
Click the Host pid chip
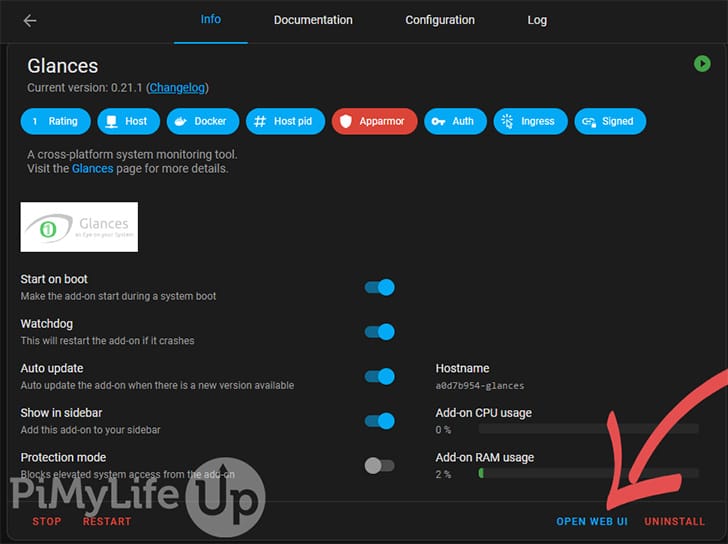[x=286, y=121]
